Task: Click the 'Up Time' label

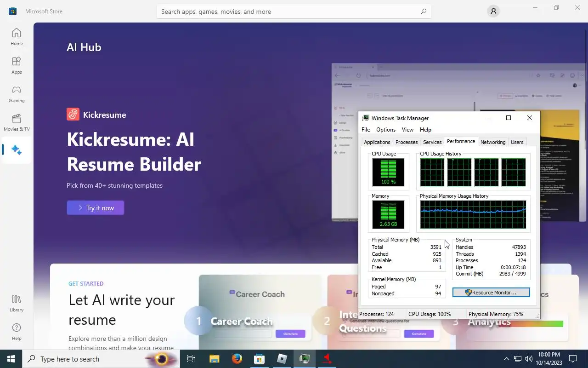Action: click(x=464, y=267)
